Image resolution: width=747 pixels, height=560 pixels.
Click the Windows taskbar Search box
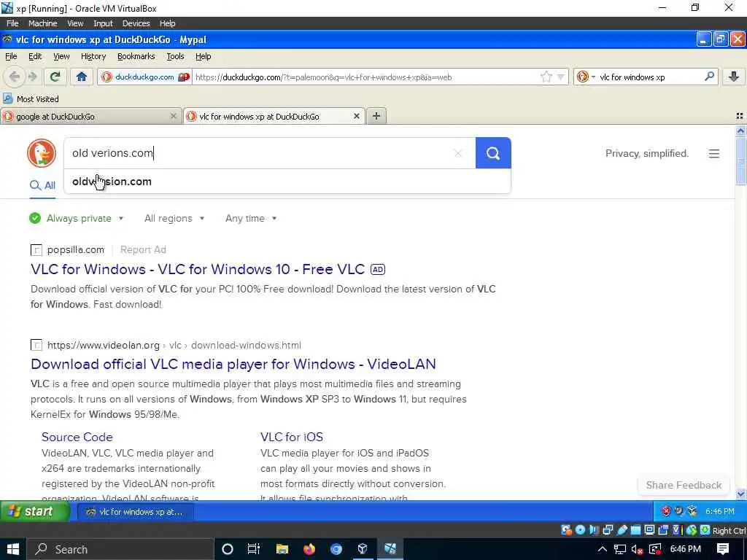point(120,549)
